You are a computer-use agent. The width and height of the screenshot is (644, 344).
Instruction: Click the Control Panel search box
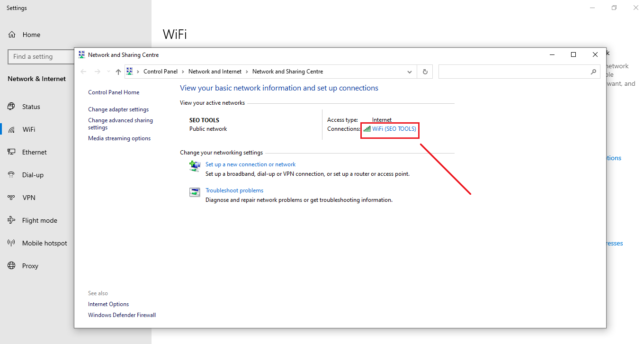(x=514, y=72)
